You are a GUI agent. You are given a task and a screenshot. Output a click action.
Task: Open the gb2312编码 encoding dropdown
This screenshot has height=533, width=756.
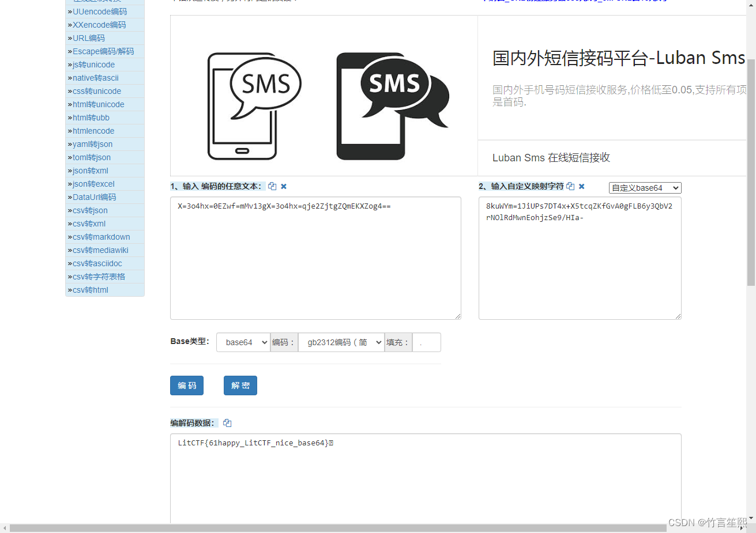[341, 342]
